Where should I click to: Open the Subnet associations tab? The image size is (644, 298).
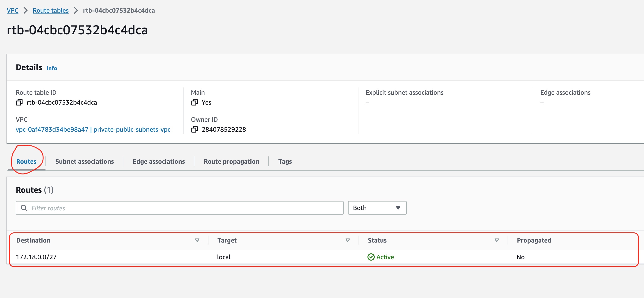[85, 161]
